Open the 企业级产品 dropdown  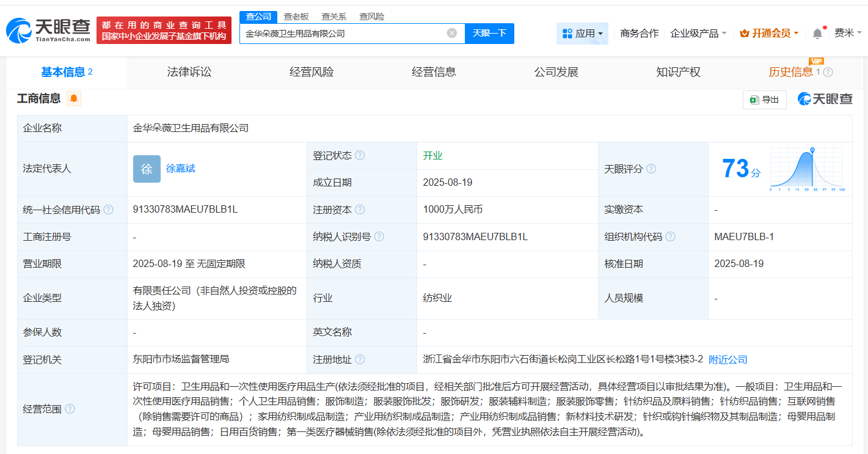tap(698, 33)
